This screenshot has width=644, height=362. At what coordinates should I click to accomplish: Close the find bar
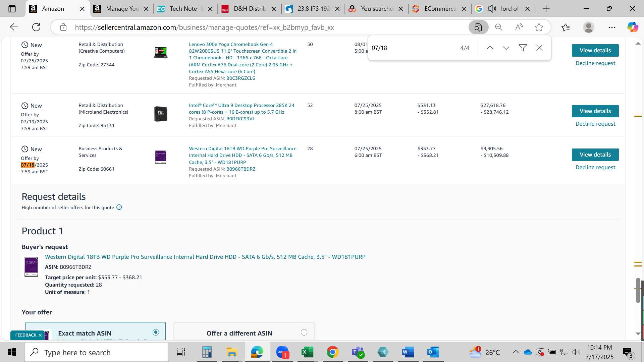pyautogui.click(x=539, y=48)
